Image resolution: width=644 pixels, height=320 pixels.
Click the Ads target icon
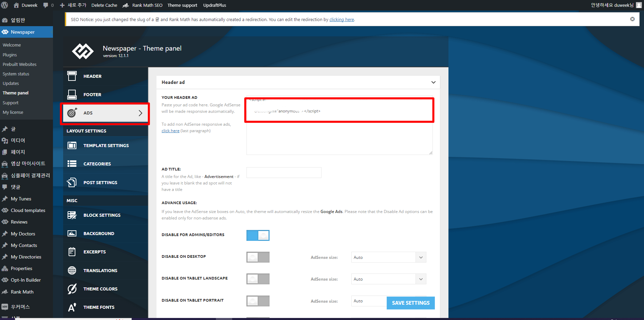[72, 113]
